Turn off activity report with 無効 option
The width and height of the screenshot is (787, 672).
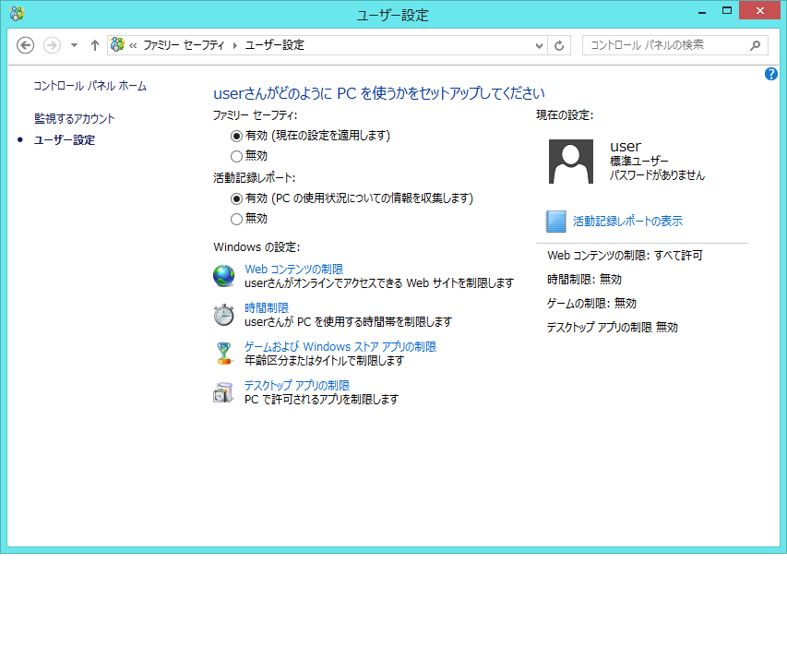[x=237, y=219]
